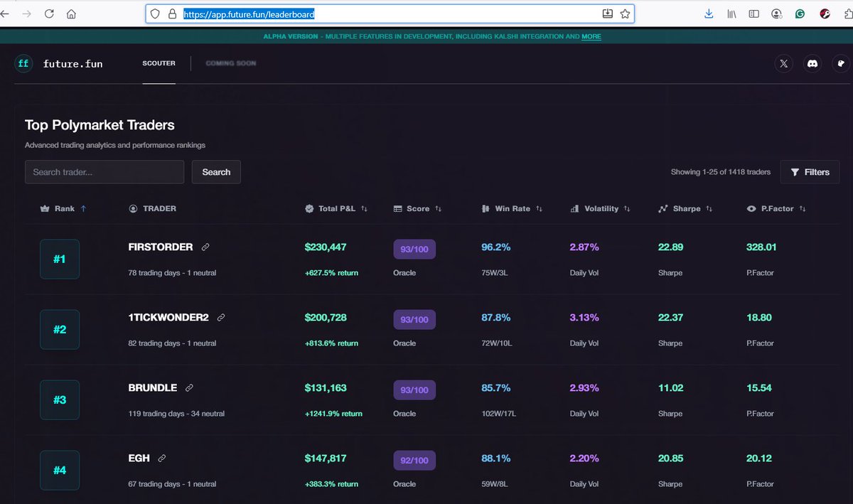Toggle the browser sidebar icon
The image size is (853, 504).
(x=754, y=14)
